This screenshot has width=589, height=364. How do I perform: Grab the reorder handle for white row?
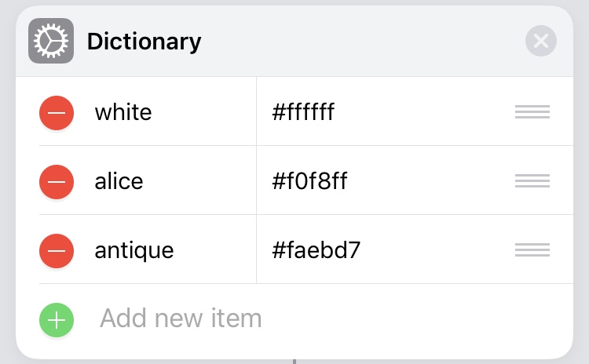point(532,112)
